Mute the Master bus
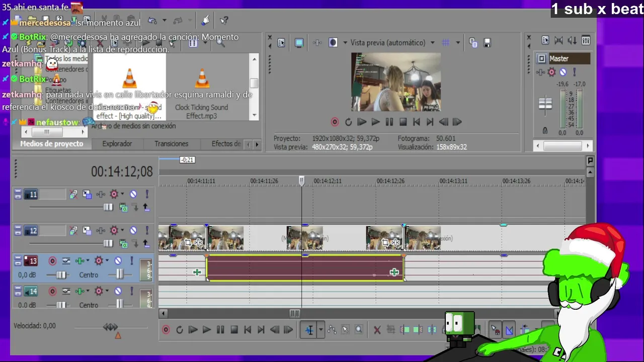 coord(563,72)
